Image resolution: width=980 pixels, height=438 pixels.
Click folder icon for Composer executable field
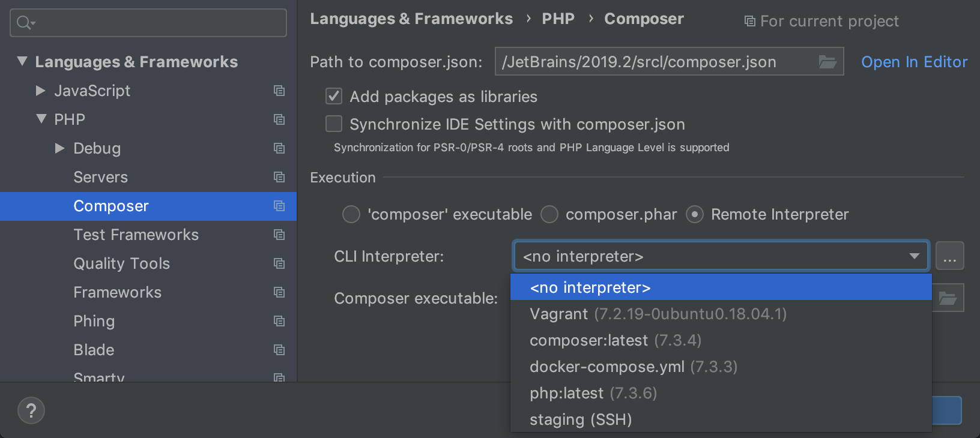pyautogui.click(x=948, y=298)
